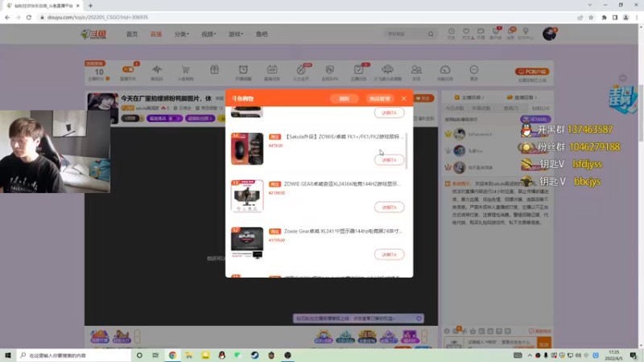Click 讲解TA for the Zowie XL2411P monitor

click(x=389, y=254)
